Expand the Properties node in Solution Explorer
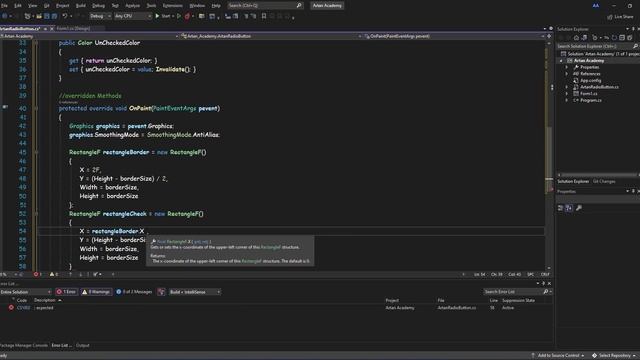640x360 pixels. pyautogui.click(x=567, y=67)
